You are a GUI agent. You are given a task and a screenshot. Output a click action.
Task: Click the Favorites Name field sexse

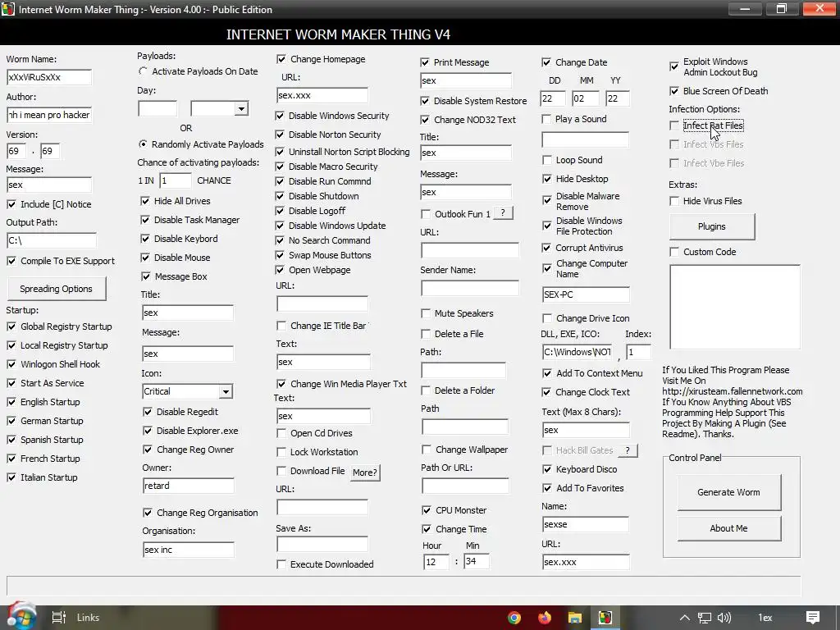click(x=586, y=524)
